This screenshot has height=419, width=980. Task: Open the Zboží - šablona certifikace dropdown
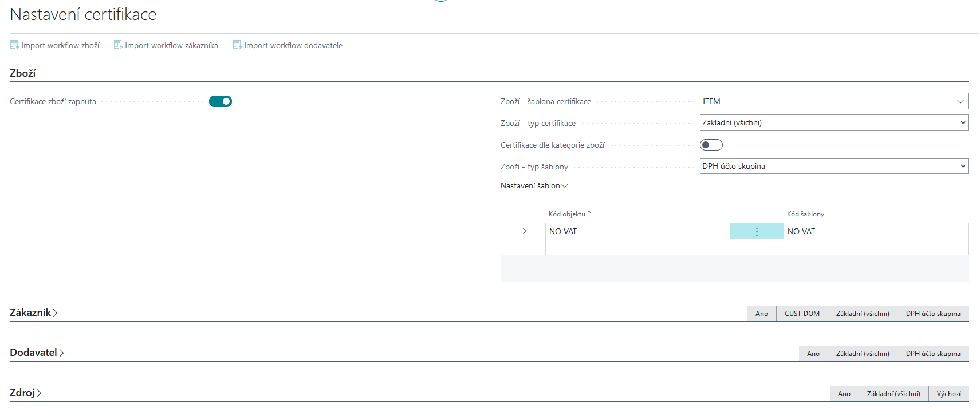tap(960, 101)
